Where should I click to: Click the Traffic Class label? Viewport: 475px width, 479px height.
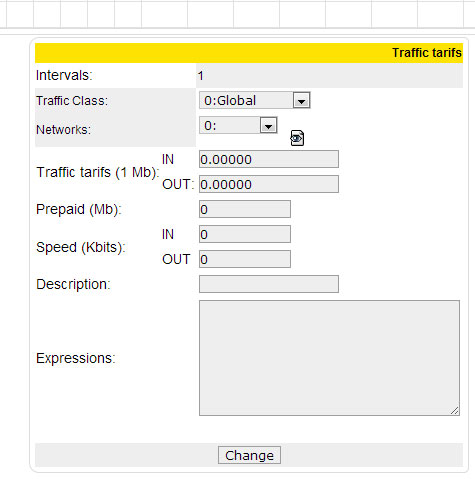[x=72, y=101]
